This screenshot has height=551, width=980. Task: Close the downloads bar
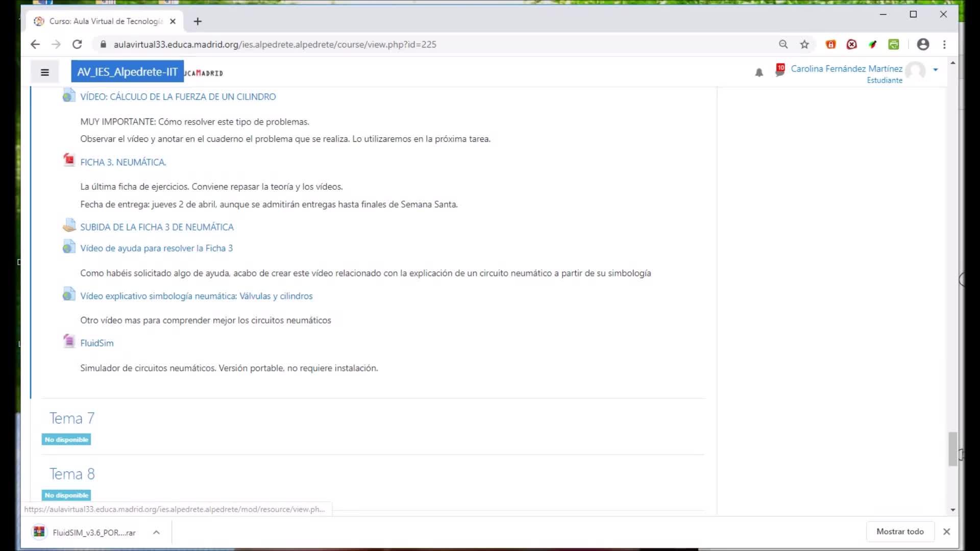[x=946, y=532]
